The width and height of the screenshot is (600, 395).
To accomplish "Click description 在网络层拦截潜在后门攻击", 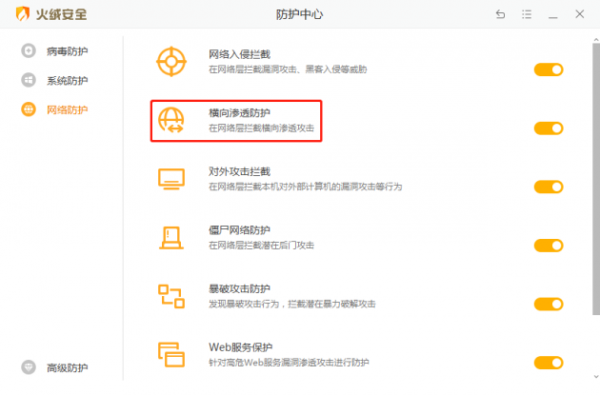I will (x=261, y=245).
